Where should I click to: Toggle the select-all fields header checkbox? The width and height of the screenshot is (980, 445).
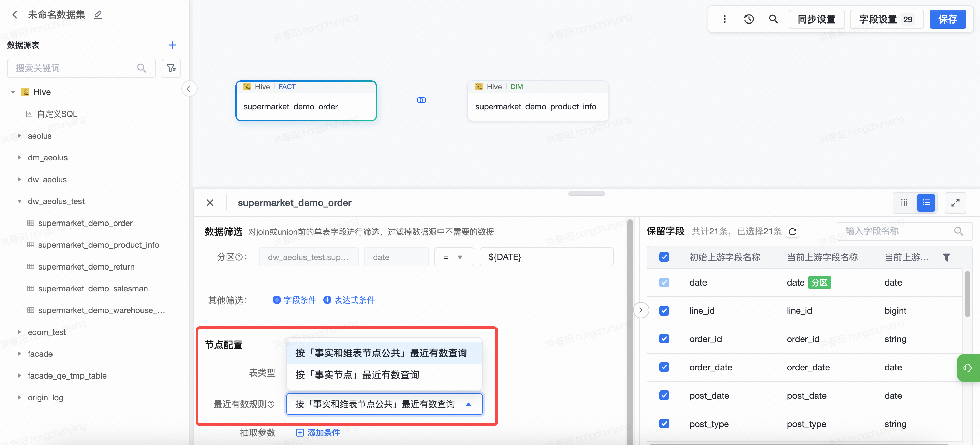pyautogui.click(x=664, y=257)
